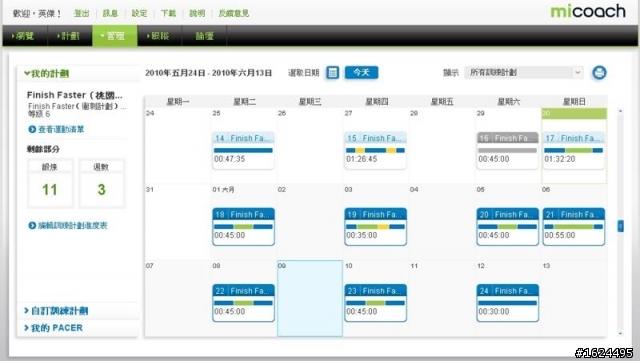Open workout 24 Finish Fa... card
This screenshot has width=640, height=361.
click(508, 303)
